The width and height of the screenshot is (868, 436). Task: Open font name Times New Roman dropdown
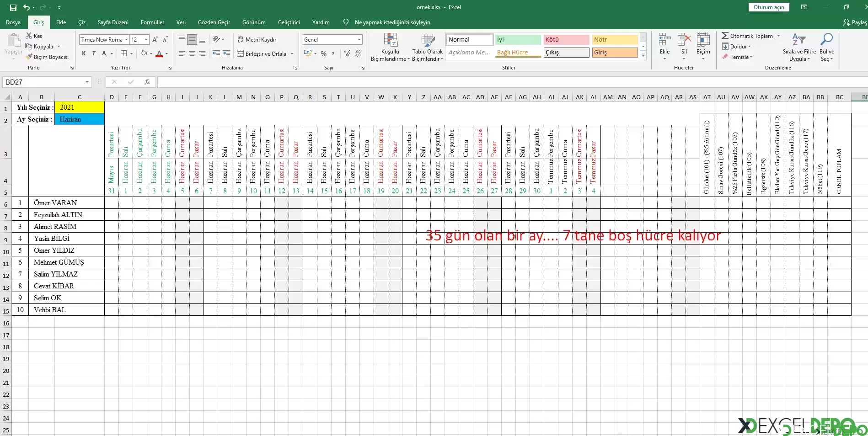[x=126, y=39]
